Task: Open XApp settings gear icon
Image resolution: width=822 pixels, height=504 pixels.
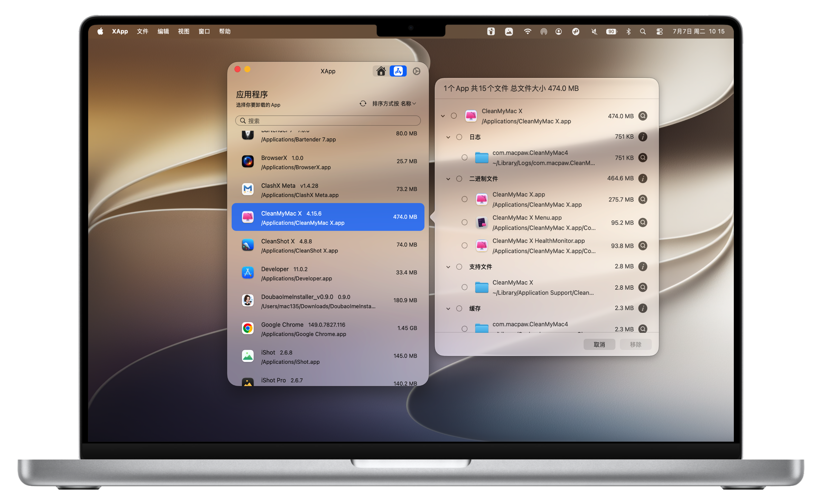Action: (416, 71)
